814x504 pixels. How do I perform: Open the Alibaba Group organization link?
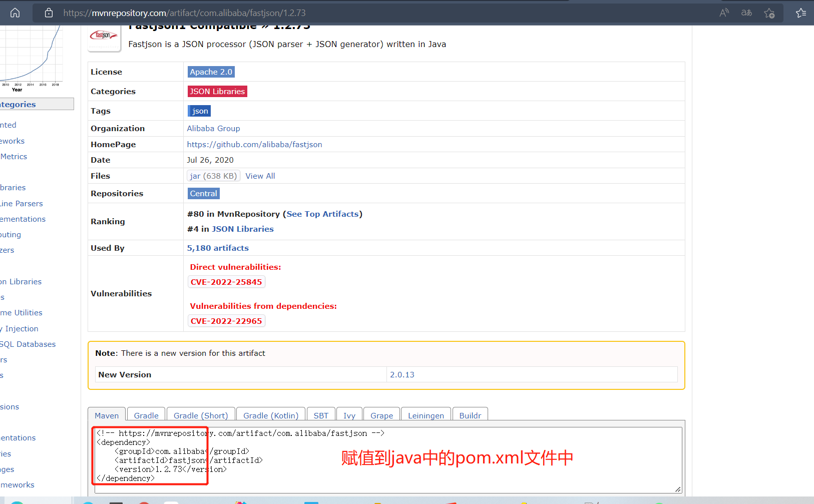214,129
